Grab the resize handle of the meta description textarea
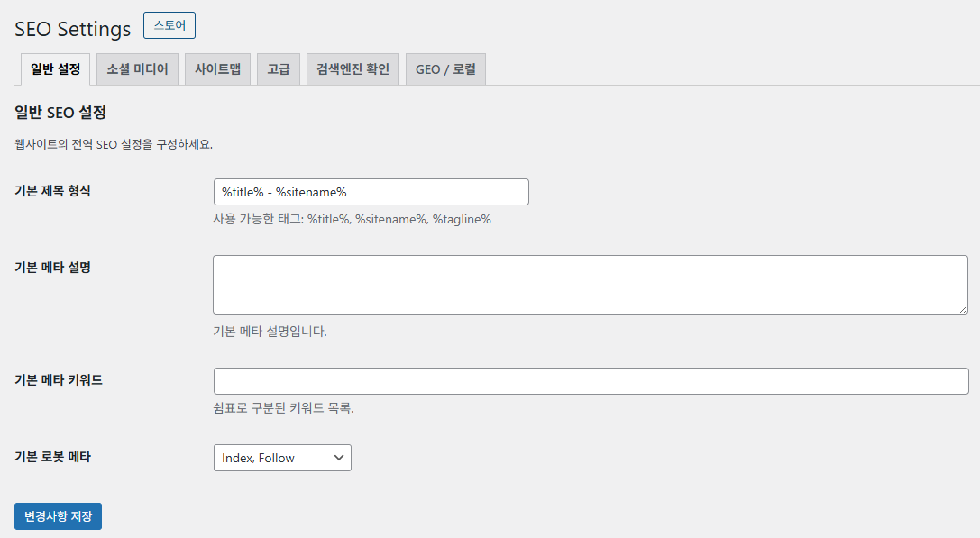This screenshot has width=980, height=538. pyautogui.click(x=963, y=308)
